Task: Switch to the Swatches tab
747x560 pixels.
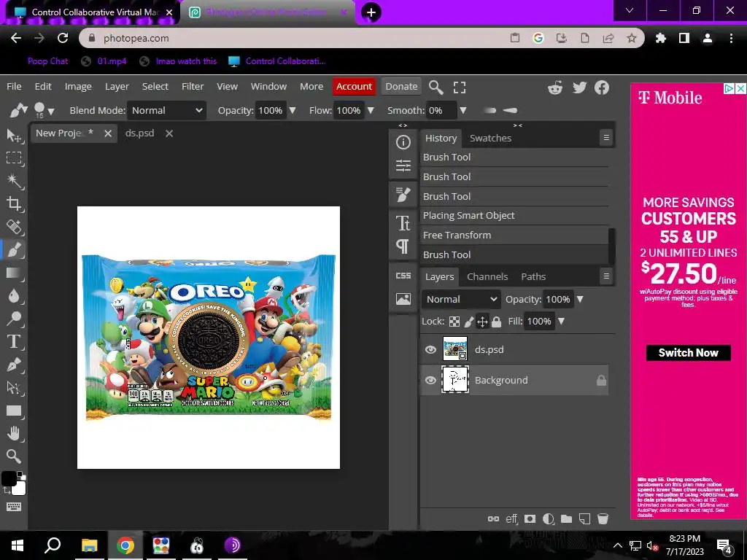Action: pyautogui.click(x=490, y=138)
